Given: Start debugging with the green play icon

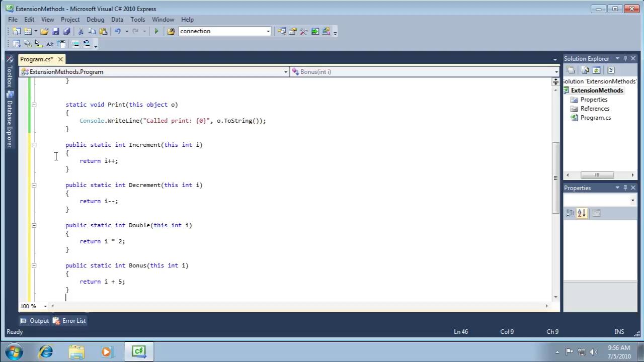Looking at the screenshot, I should coord(156,31).
